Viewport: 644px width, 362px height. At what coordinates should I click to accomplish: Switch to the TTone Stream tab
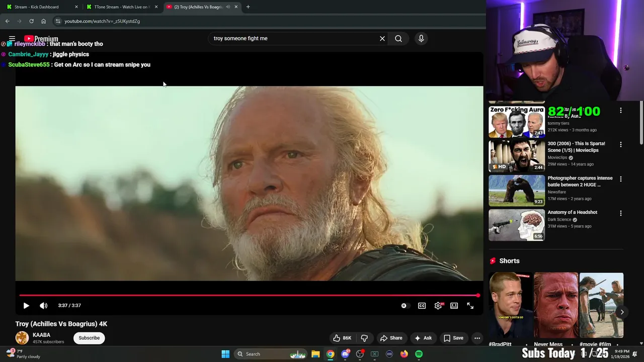pos(122,7)
